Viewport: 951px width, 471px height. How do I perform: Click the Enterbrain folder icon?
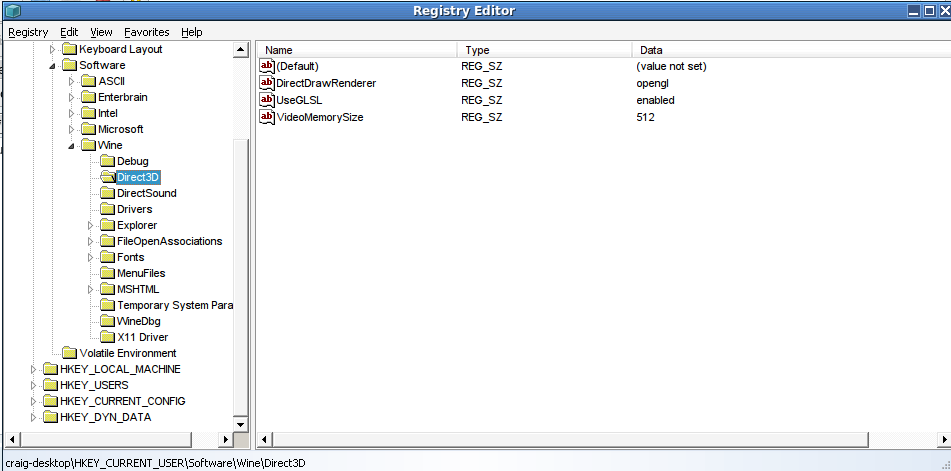coord(89,97)
